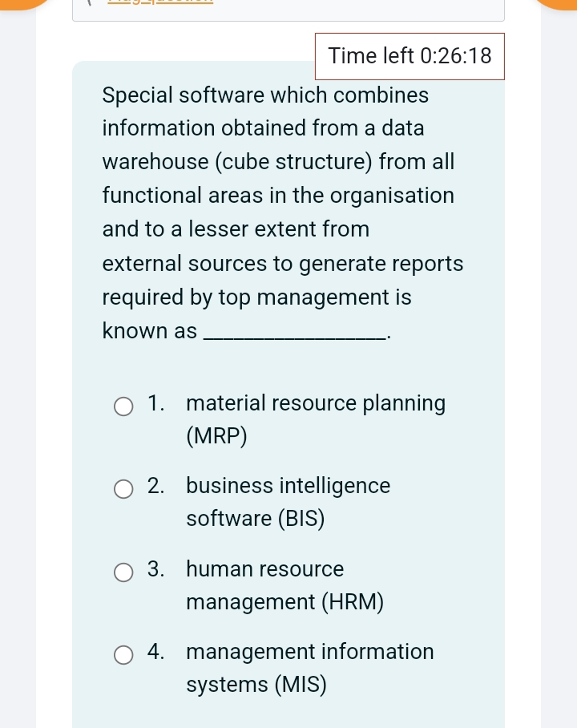Choose business intelligence software as your answer
The height and width of the screenshot is (728, 577).
pyautogui.click(x=123, y=489)
